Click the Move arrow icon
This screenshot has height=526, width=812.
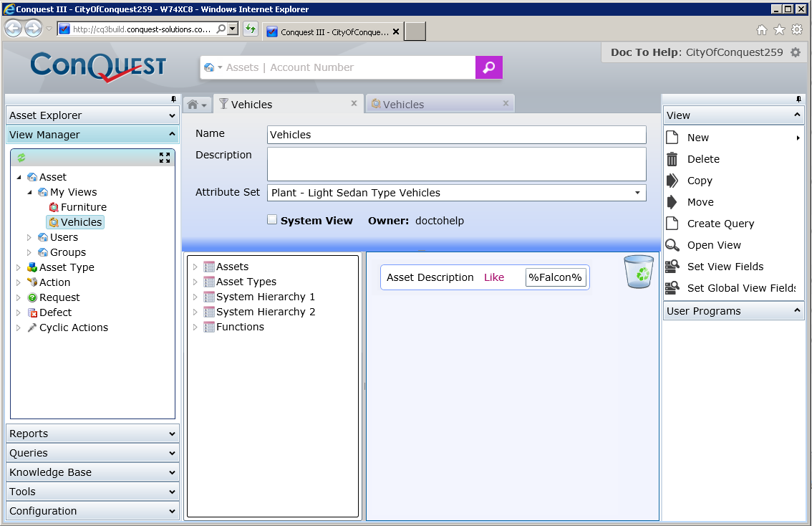pos(672,202)
